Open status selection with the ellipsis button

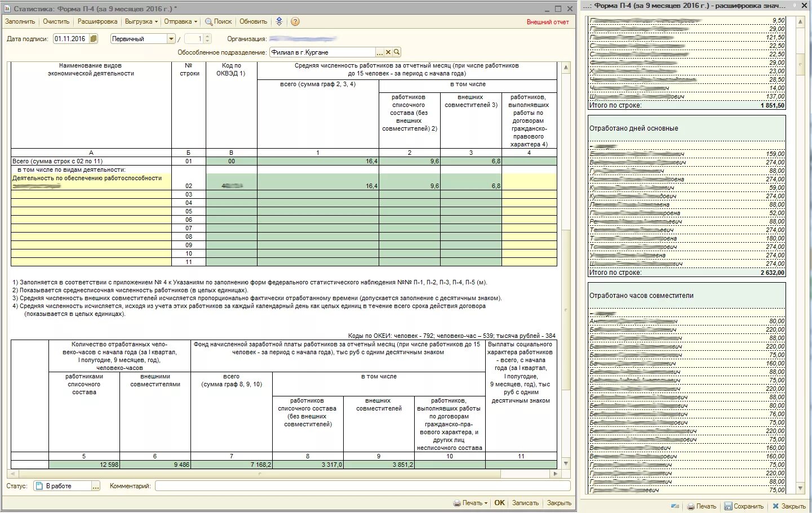click(x=96, y=486)
